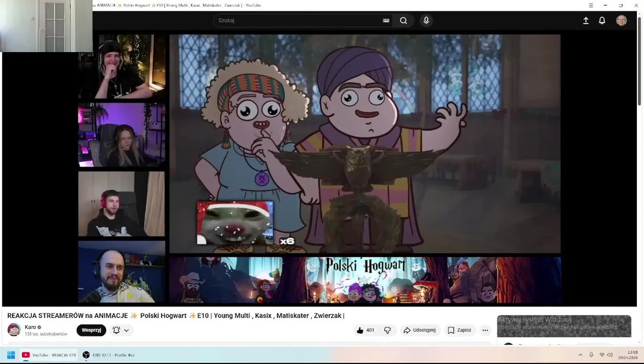Click the Zapisz save button
The width and height of the screenshot is (644, 364).
[x=459, y=330]
